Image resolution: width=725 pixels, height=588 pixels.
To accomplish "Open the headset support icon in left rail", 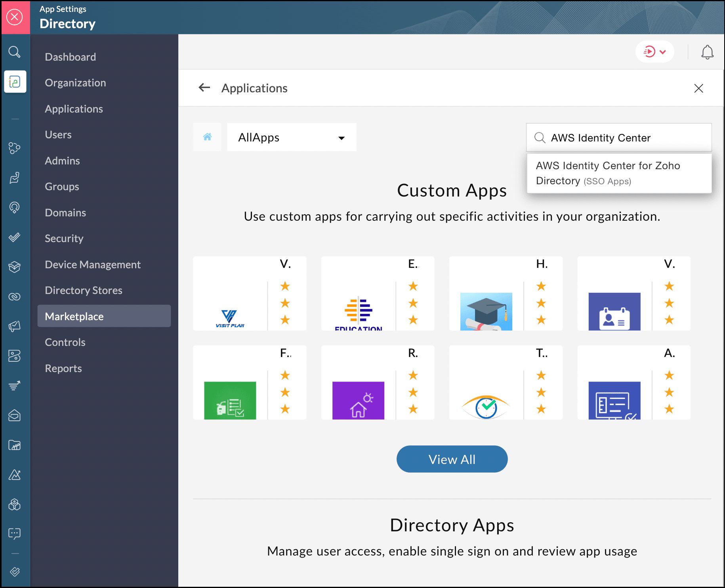I will [15, 208].
